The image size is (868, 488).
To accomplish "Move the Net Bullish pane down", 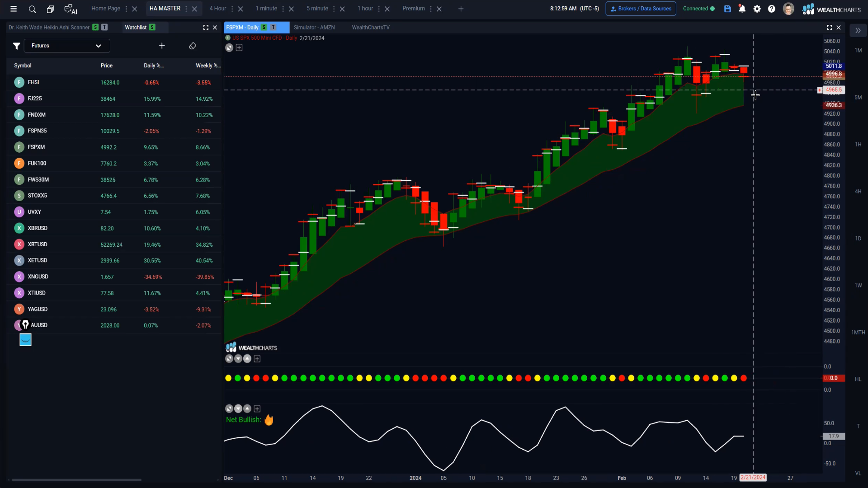I will 238,409.
